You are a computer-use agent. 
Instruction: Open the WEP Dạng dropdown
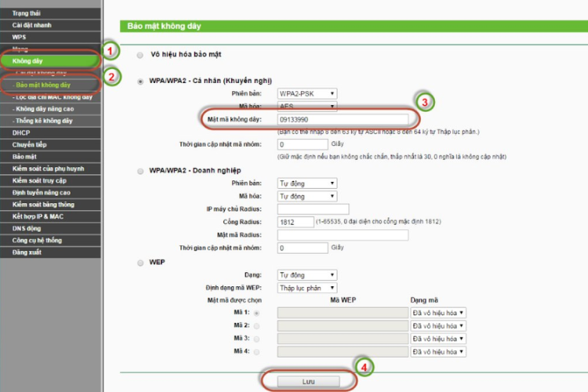(x=307, y=275)
